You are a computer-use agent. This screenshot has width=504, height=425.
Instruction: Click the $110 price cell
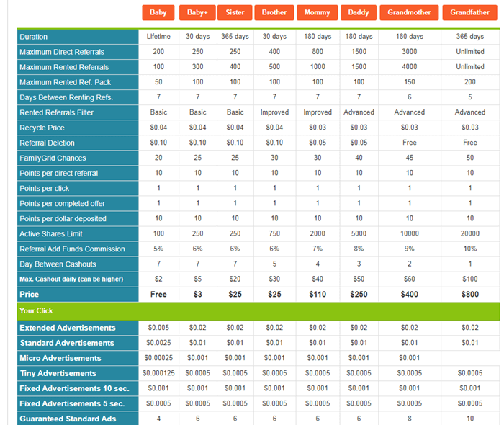[x=318, y=294]
